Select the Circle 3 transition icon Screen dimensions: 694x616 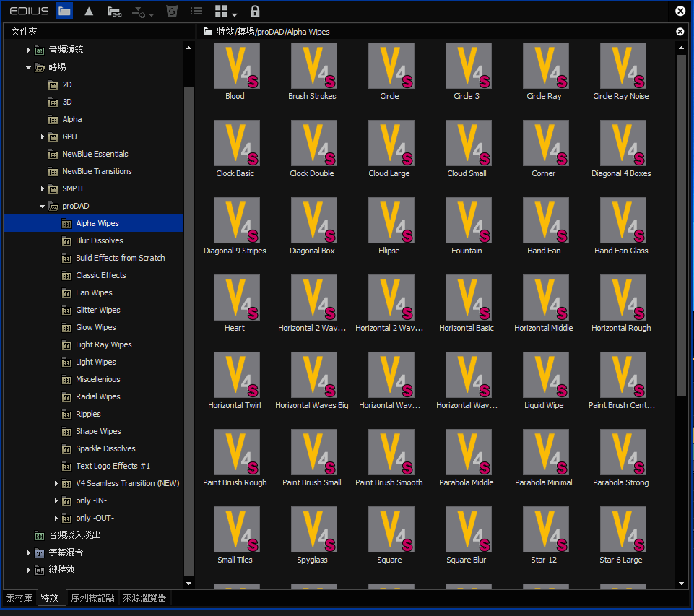[468, 66]
